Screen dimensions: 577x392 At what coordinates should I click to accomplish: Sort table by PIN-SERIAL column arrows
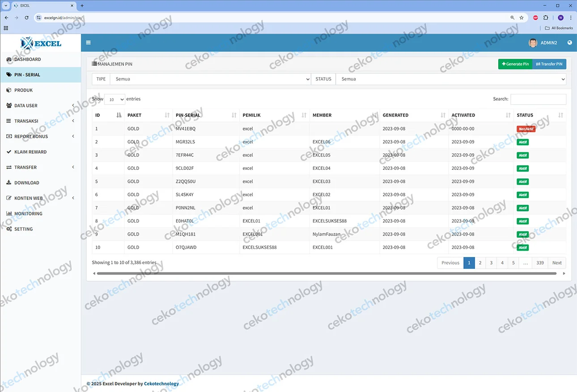[x=234, y=115]
